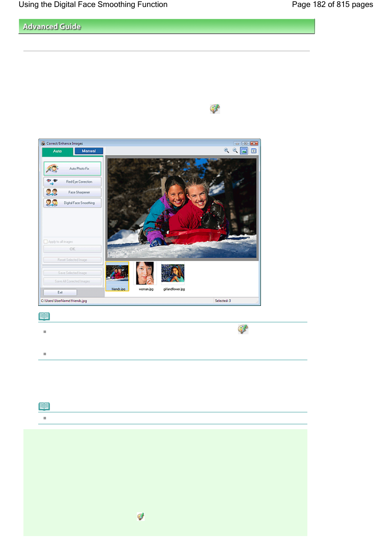
Task: Select Digital Face Smoothing
Action: pos(72,203)
